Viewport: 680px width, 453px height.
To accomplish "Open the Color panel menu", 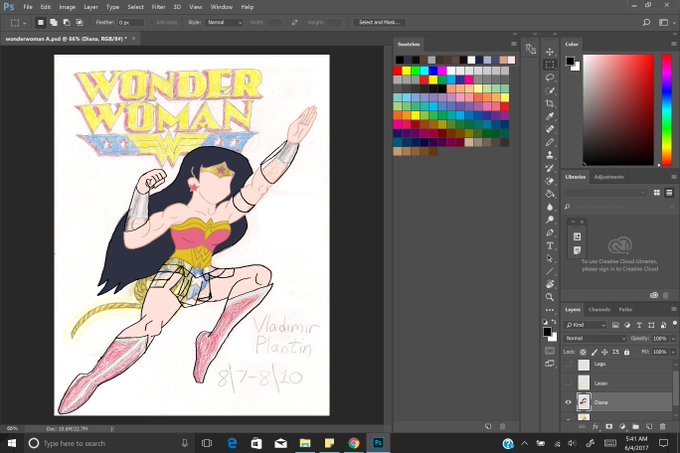I will coord(674,44).
